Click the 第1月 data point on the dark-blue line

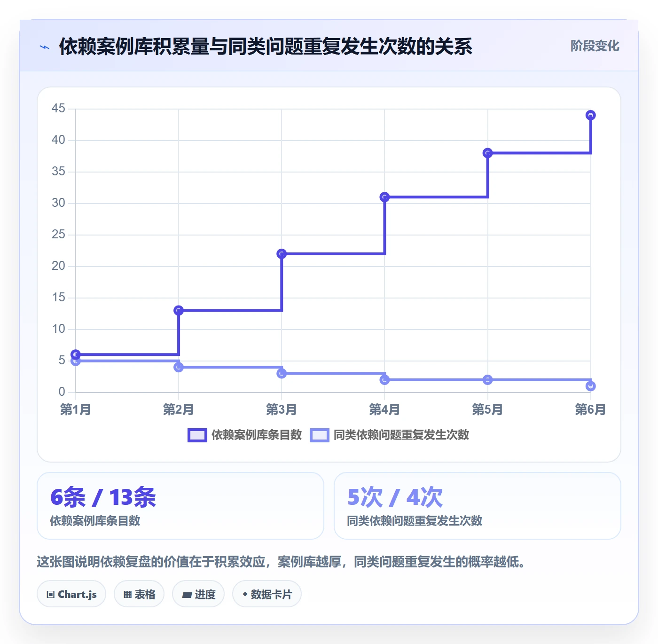[x=76, y=354]
